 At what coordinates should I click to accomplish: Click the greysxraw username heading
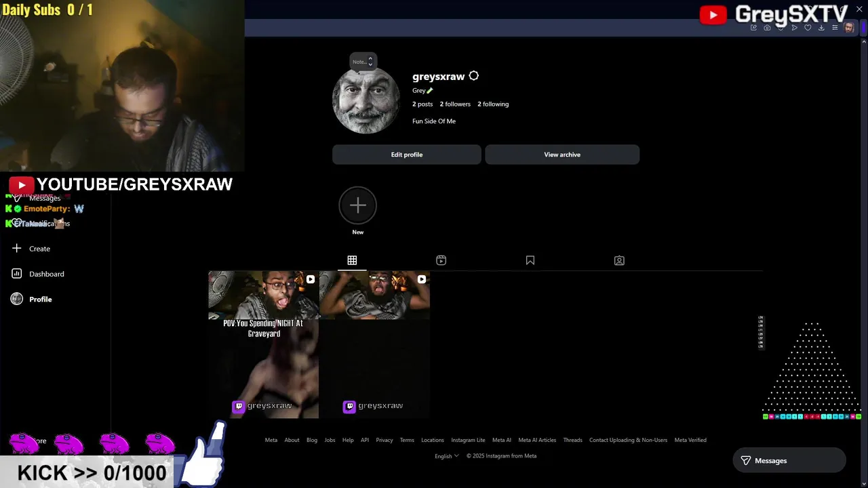(x=438, y=77)
